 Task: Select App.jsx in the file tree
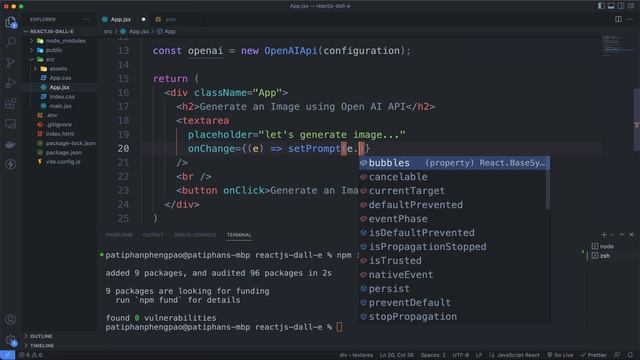pos(59,87)
